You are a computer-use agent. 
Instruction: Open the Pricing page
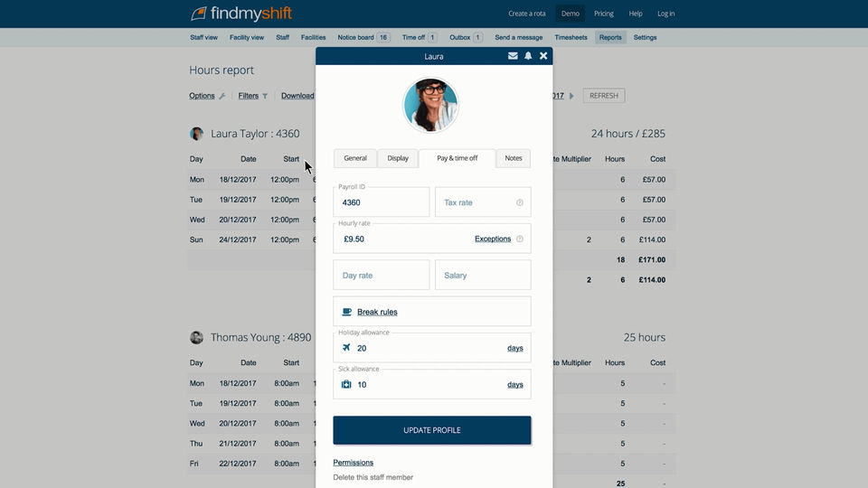tap(603, 14)
